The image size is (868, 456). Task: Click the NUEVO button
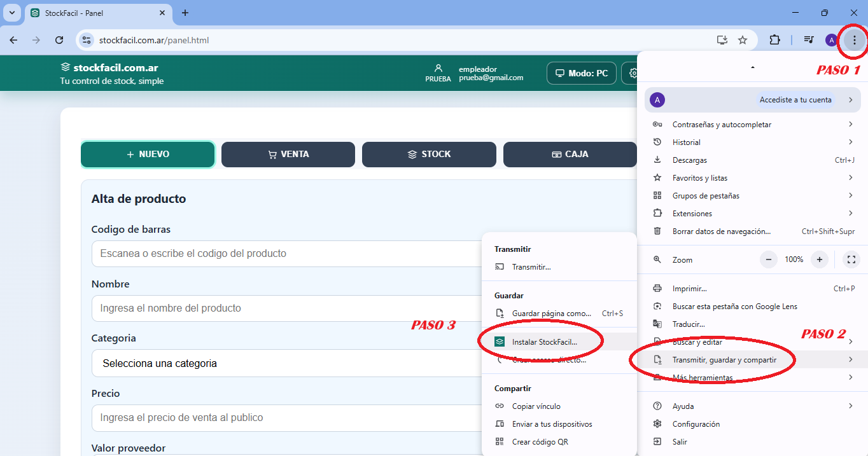pos(148,155)
